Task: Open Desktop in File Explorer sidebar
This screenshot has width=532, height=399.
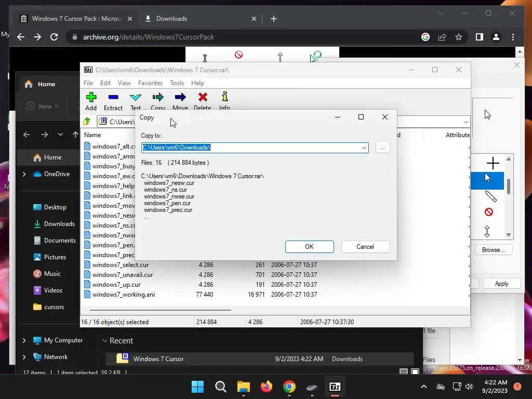Action: pyautogui.click(x=50, y=207)
